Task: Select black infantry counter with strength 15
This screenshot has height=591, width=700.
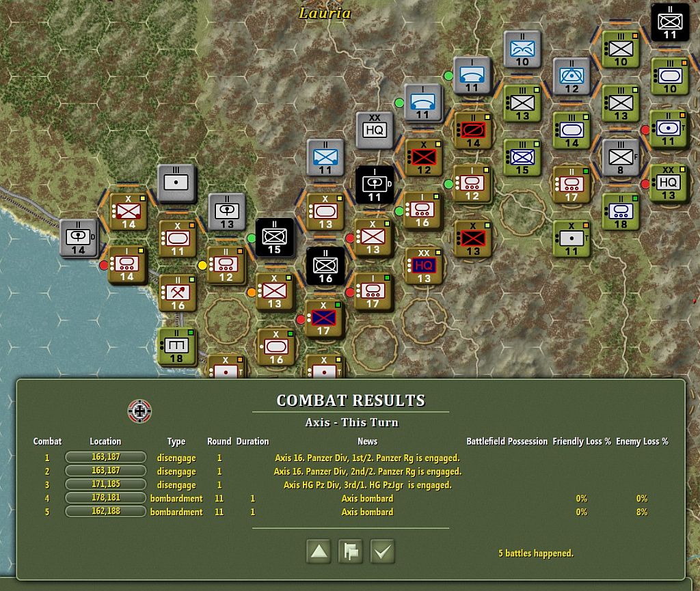Action: [x=274, y=238]
